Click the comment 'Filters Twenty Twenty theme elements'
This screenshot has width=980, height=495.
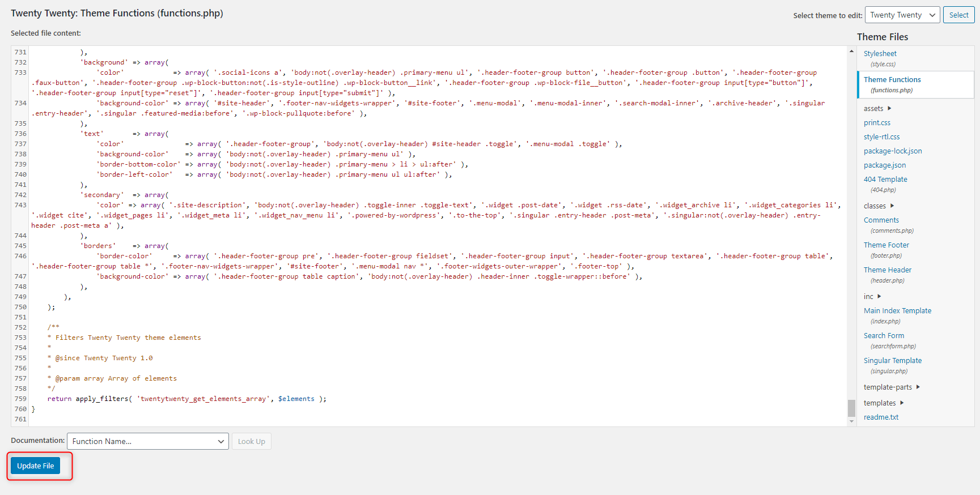(128, 338)
